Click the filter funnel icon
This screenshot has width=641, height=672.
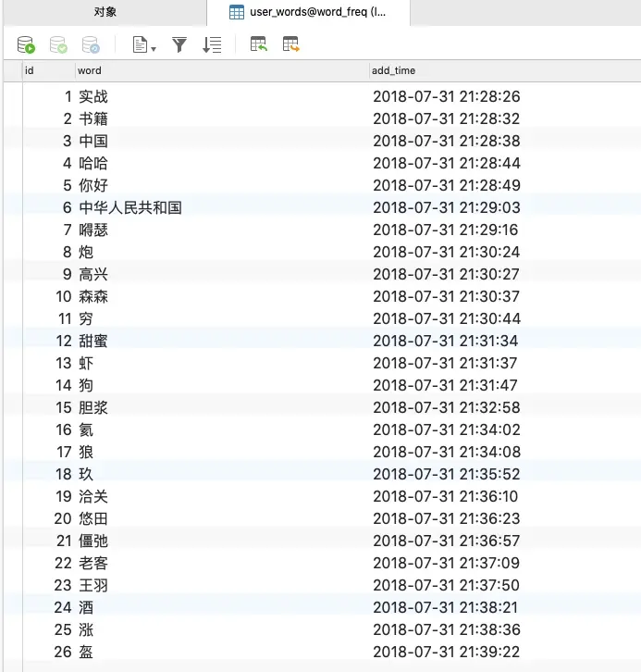(x=179, y=44)
